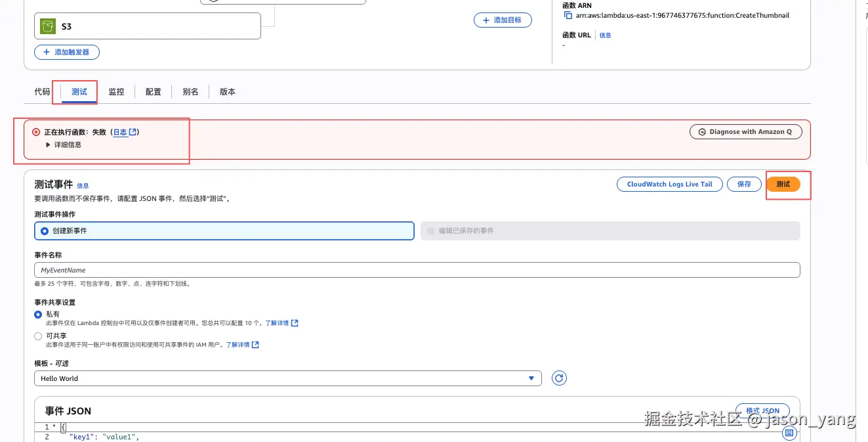This screenshot has height=442, width=868.
Task: Click the refresh templates icon button
Action: click(x=559, y=378)
